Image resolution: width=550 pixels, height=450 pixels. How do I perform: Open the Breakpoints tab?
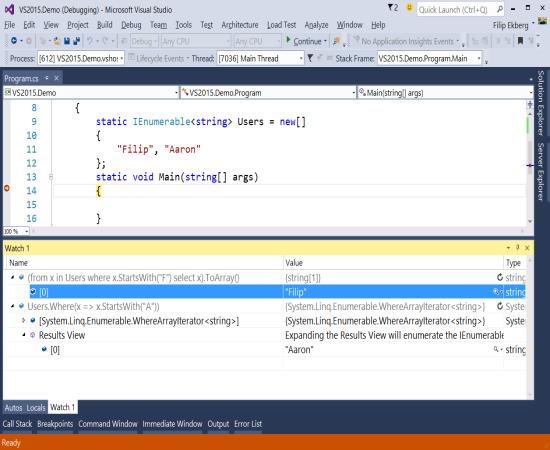point(55,424)
